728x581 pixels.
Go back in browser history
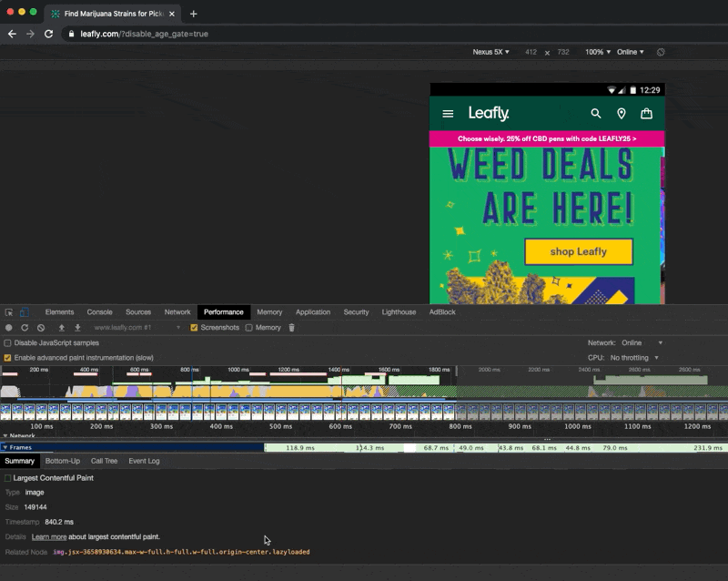12,34
